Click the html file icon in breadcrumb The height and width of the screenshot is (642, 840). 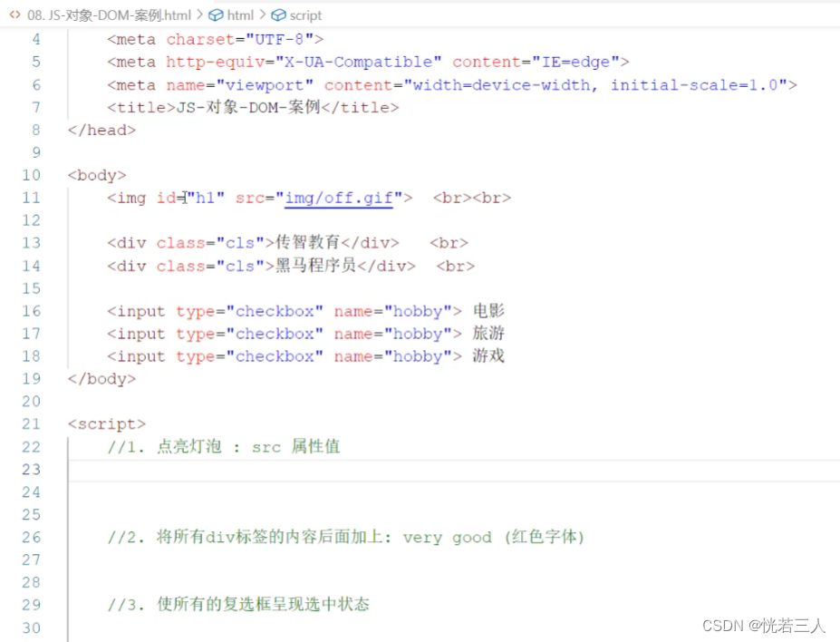coord(15,15)
